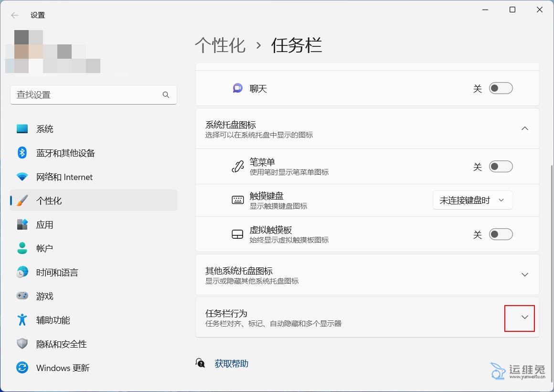This screenshot has height=392, width=554.
Task: Expand the Taskbar behaviors (任务栏行为) section
Action: click(524, 318)
